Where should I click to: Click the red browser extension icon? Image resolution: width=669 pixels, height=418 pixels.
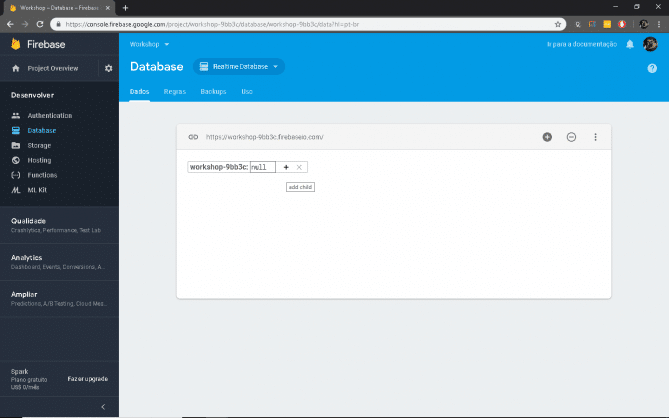click(622, 24)
